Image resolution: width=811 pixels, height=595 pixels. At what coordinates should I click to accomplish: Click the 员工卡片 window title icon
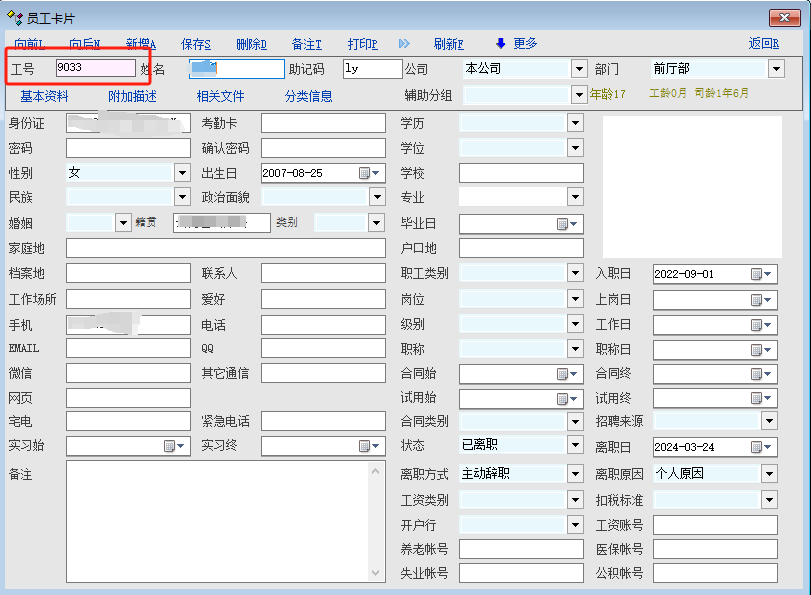15,18
